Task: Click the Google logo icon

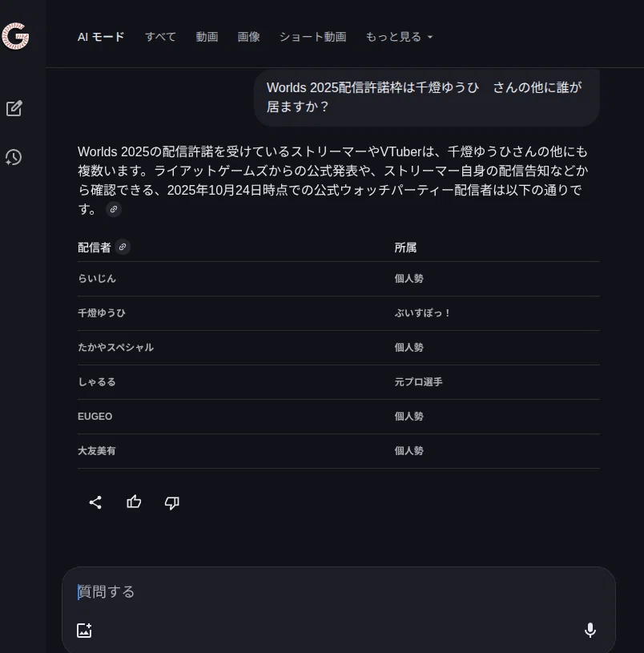Action: 15,36
